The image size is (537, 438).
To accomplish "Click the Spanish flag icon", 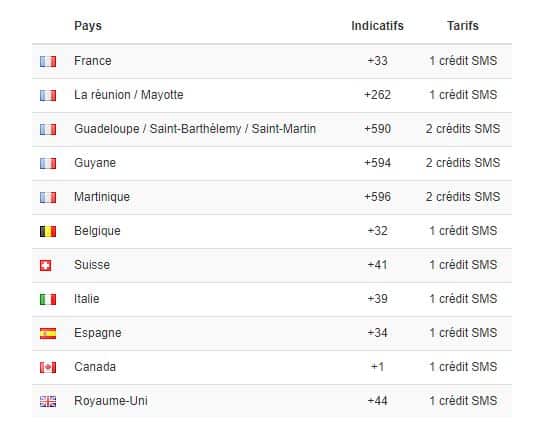I will point(48,333).
